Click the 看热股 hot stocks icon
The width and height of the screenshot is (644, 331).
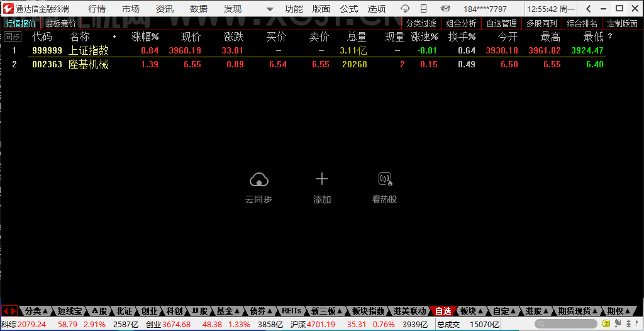click(x=384, y=179)
